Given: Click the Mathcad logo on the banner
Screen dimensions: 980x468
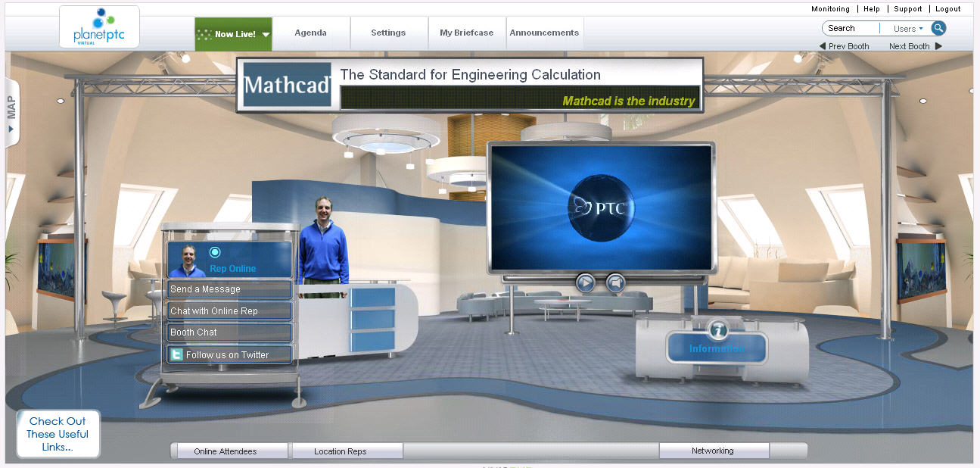Looking at the screenshot, I should [288, 84].
